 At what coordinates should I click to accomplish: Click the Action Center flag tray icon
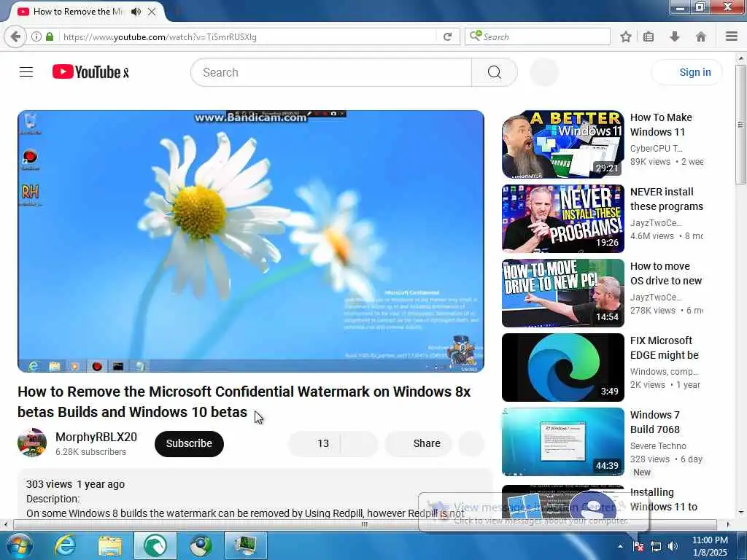(639, 547)
